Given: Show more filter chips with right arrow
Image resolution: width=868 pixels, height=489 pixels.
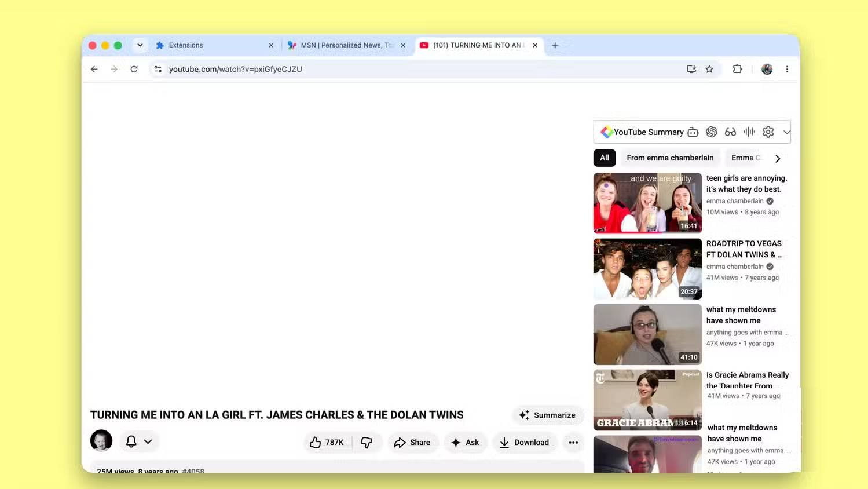Looking at the screenshot, I should pos(778,158).
